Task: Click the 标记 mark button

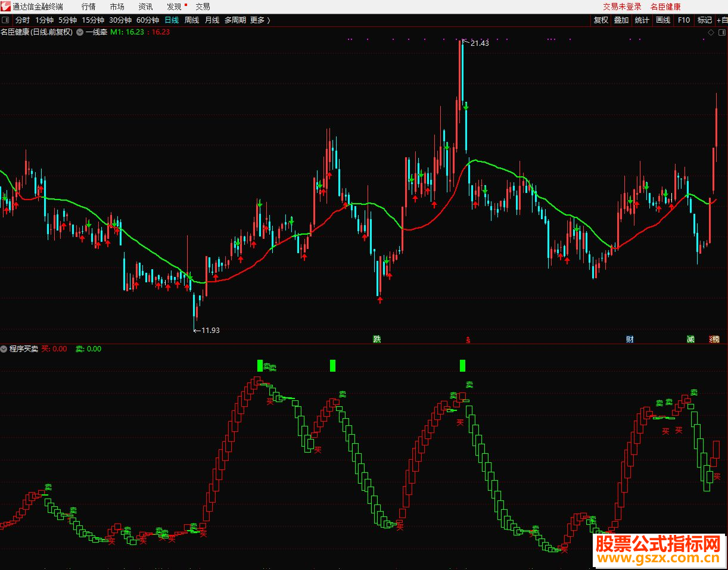Action: click(705, 20)
